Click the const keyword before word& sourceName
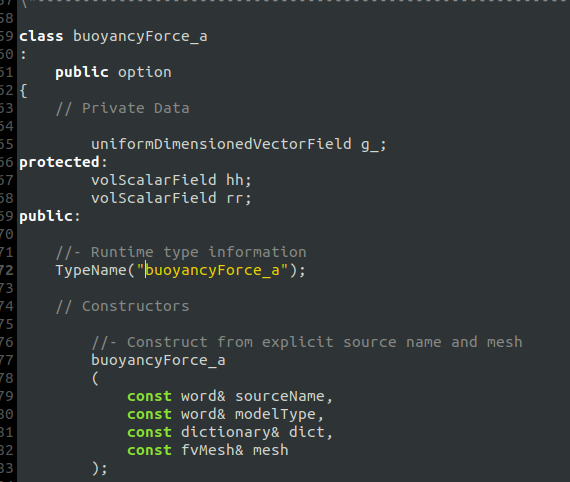The width and height of the screenshot is (570, 482). 149,397
